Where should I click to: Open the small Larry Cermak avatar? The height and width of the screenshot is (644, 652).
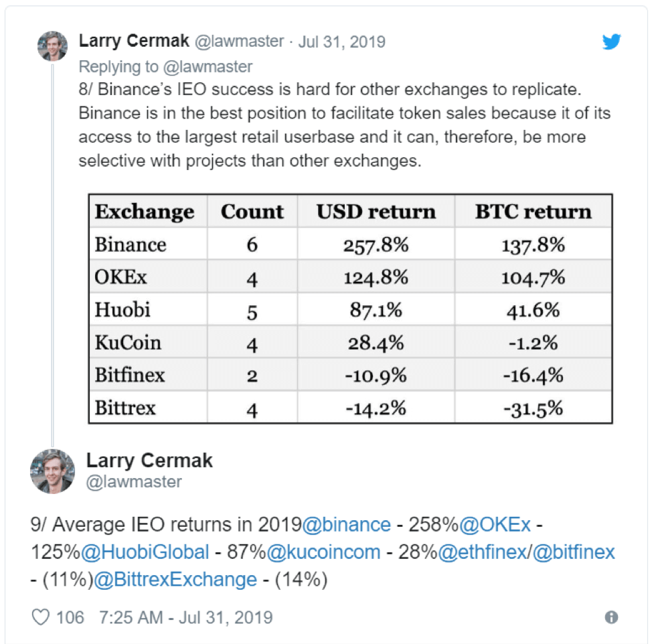coord(52,46)
